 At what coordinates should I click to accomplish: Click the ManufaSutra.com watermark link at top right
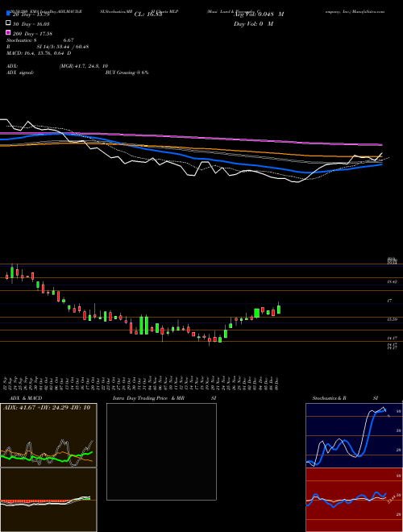tap(368, 11)
